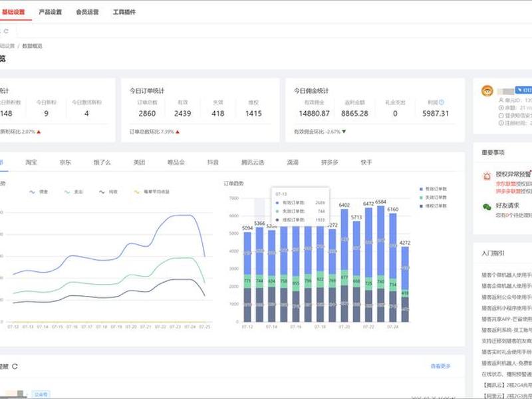Click the 6402 bar label in order chart
The width and height of the screenshot is (532, 399).
click(344, 205)
